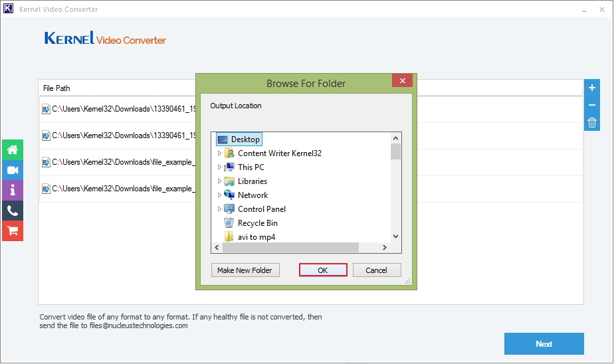
Task: Click the Kernel app logo in title bar
Action: (8, 9)
